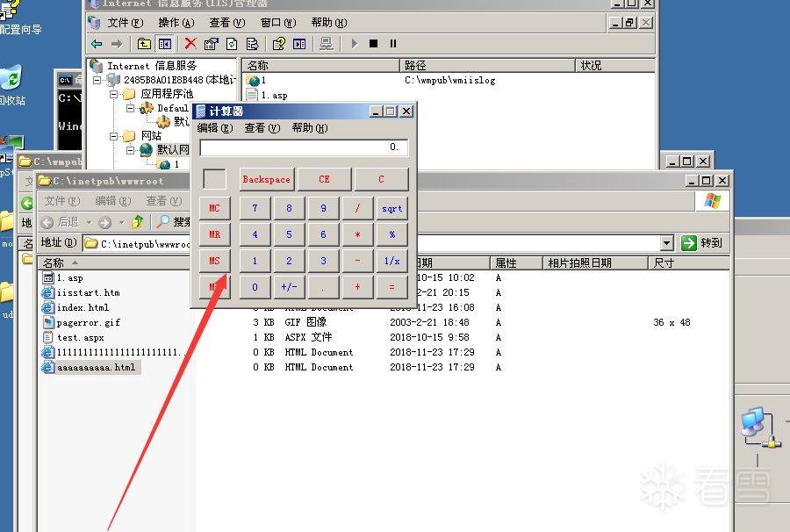Click the +/- sign button in Calculator

(x=289, y=287)
